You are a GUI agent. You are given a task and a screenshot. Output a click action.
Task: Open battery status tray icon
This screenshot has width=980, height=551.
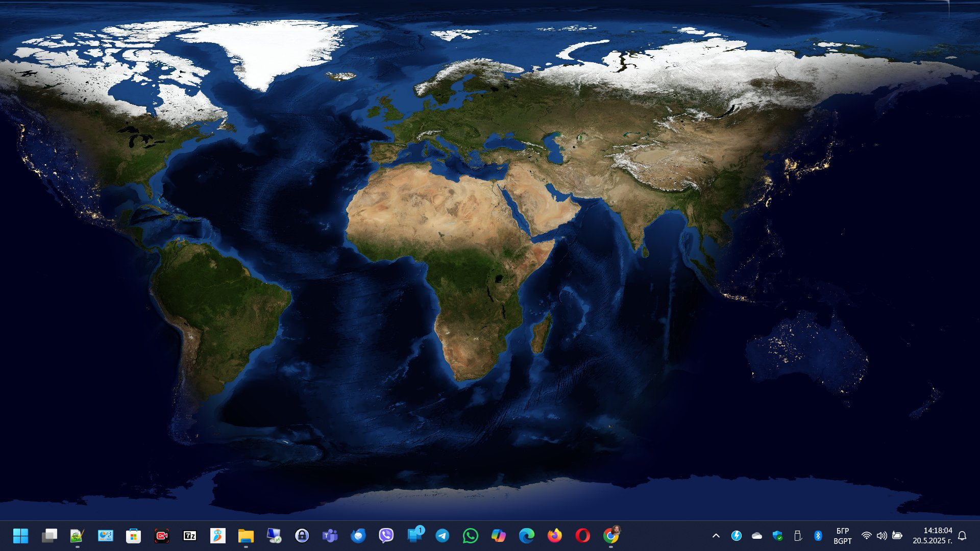coord(897,536)
